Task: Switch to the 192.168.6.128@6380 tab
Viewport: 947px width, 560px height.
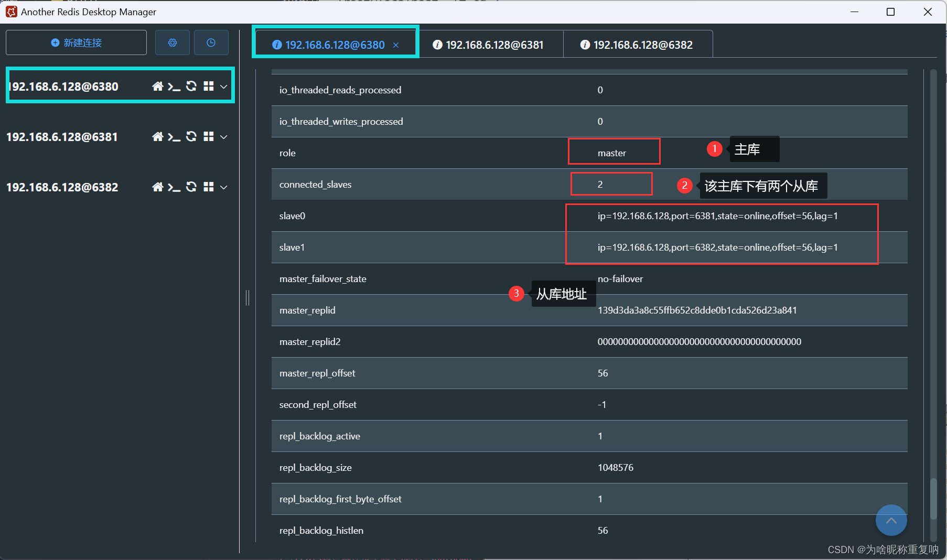Action: click(335, 45)
